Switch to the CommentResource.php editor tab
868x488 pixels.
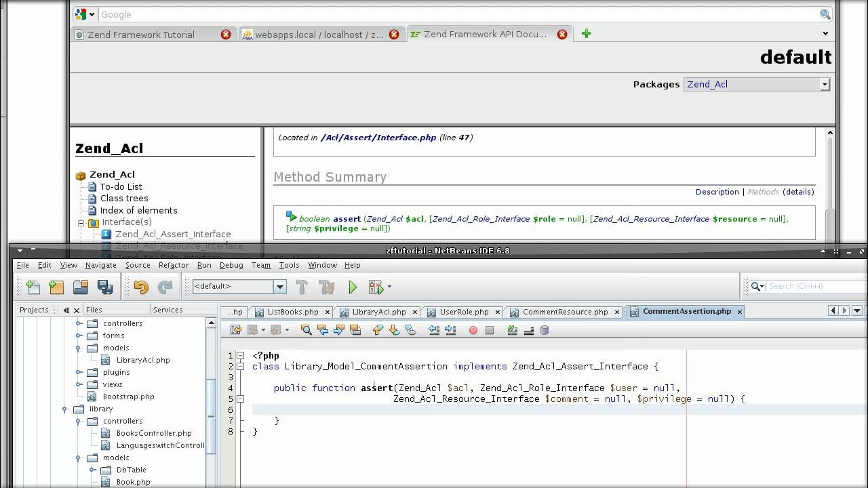tap(566, 312)
